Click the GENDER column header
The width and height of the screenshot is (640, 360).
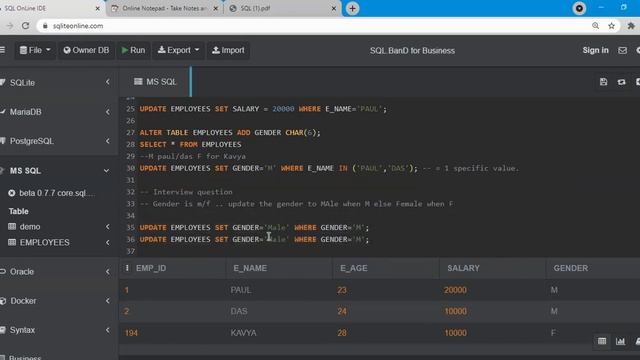pos(571,268)
